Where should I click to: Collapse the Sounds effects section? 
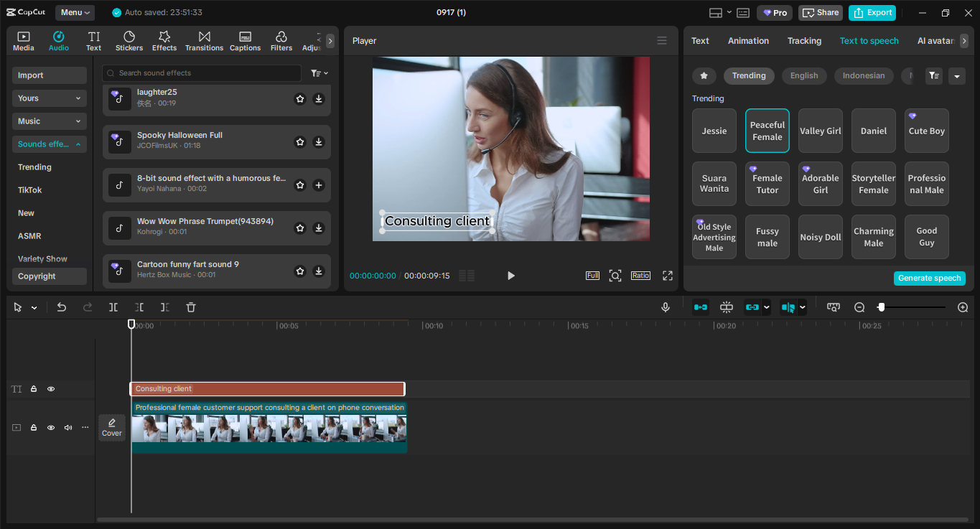pos(49,144)
